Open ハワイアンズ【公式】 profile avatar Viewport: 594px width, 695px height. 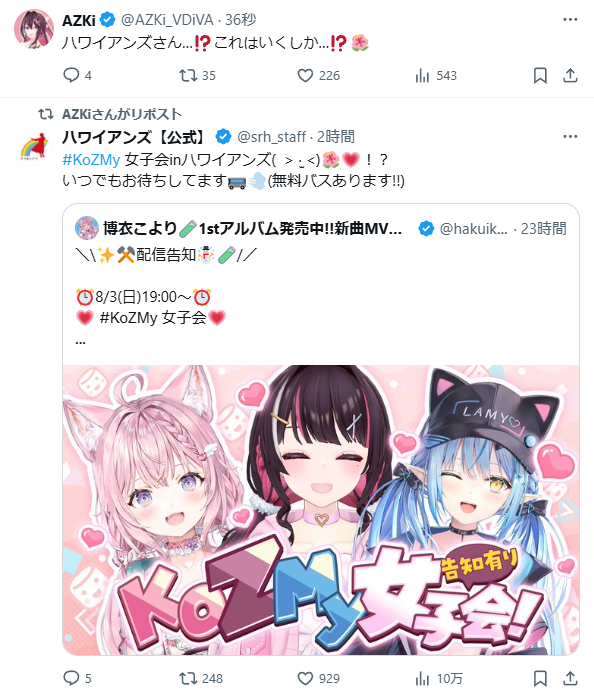pyautogui.click(x=34, y=147)
